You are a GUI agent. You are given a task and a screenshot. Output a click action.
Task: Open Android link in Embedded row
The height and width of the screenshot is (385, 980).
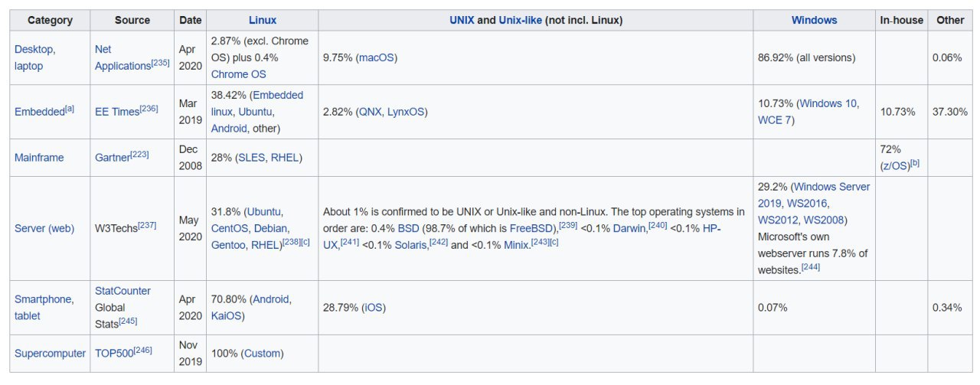pyautogui.click(x=229, y=129)
